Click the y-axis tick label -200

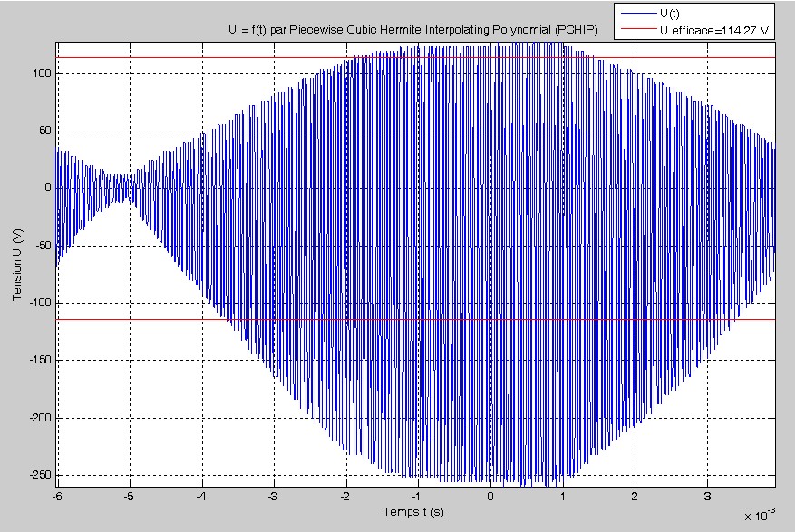click(40, 418)
